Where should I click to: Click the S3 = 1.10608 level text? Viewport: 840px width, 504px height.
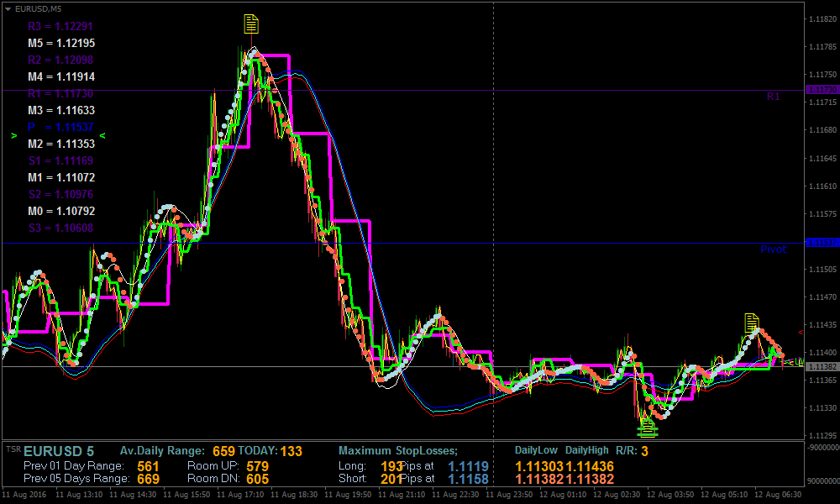(60, 228)
